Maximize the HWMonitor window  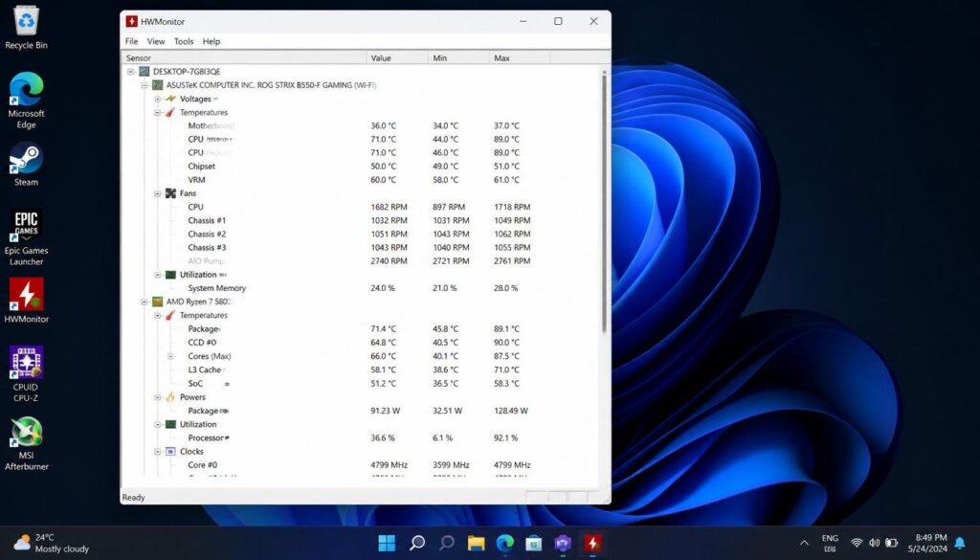click(x=558, y=21)
